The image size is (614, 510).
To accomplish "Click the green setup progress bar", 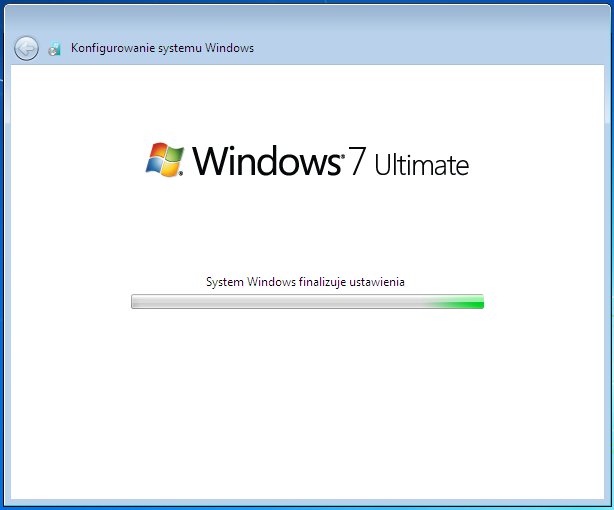I will (x=307, y=302).
